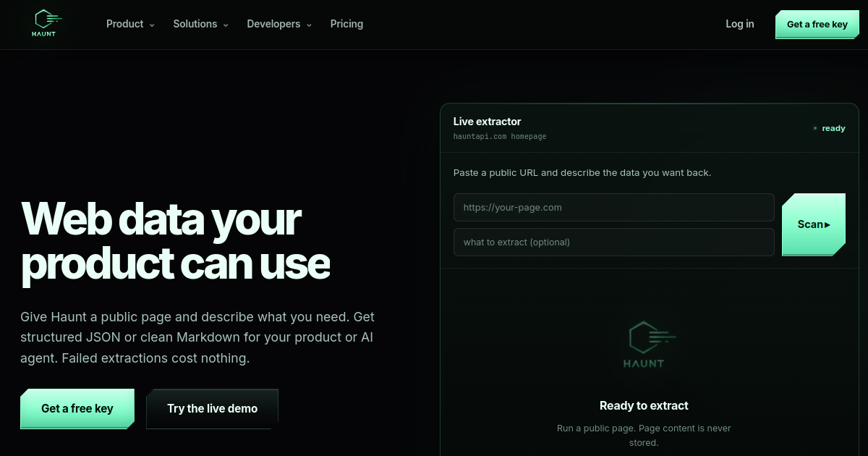Open the Pricing page
The height and width of the screenshot is (456, 868).
coord(346,24)
